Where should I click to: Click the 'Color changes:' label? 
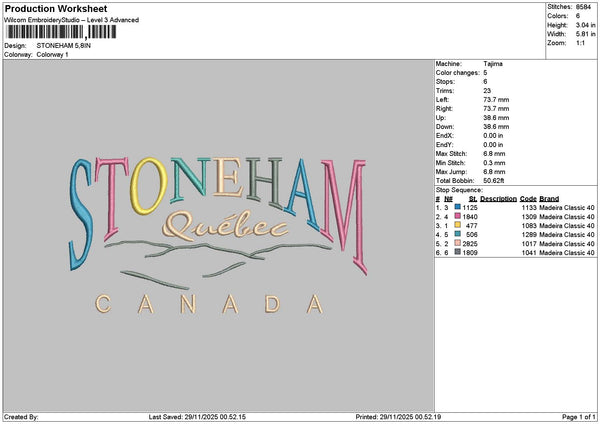pos(457,73)
